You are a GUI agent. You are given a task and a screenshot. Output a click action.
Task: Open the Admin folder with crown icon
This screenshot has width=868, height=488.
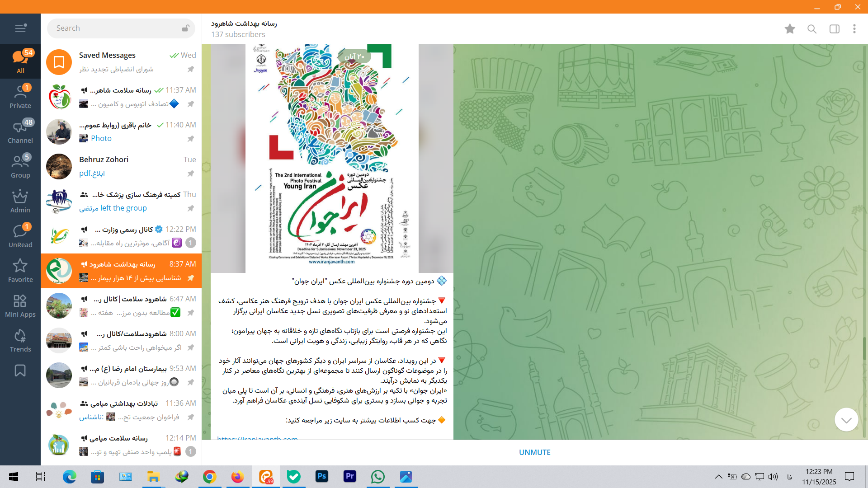tap(20, 202)
